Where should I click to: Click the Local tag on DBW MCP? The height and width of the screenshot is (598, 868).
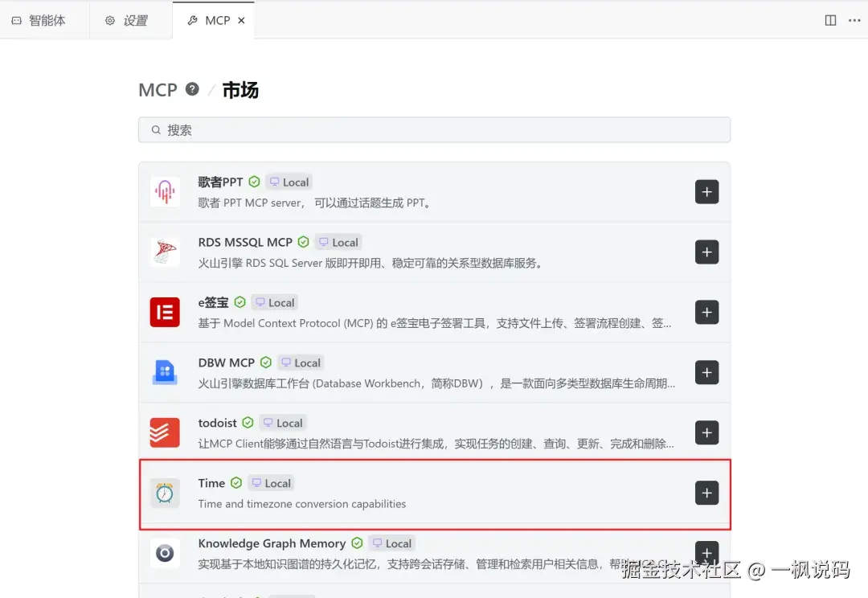(301, 362)
